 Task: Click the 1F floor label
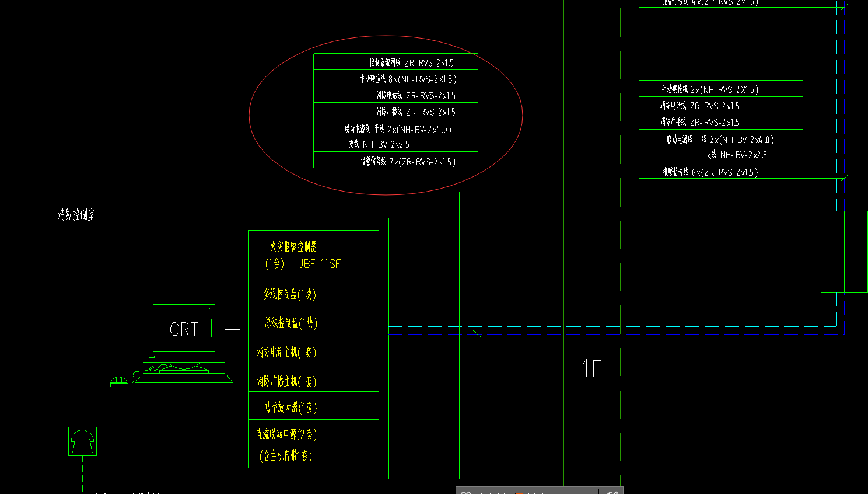[591, 368]
